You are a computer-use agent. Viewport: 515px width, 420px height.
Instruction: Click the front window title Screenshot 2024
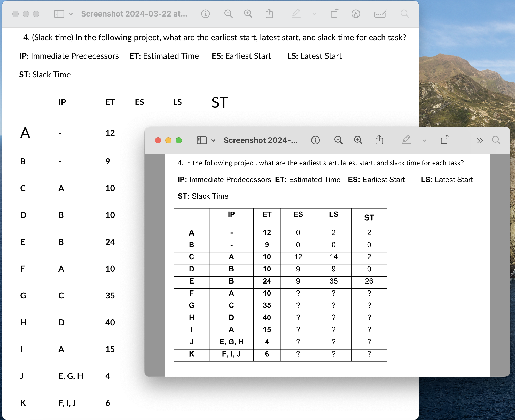click(x=260, y=140)
